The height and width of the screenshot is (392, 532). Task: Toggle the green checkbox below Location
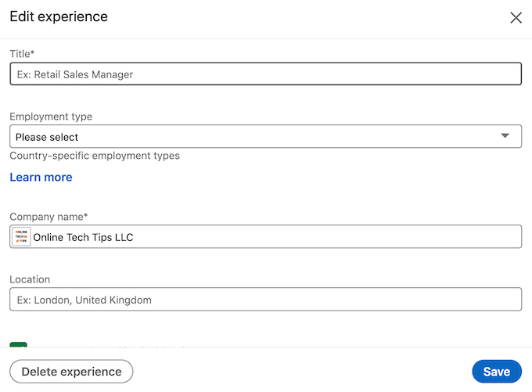click(19, 344)
